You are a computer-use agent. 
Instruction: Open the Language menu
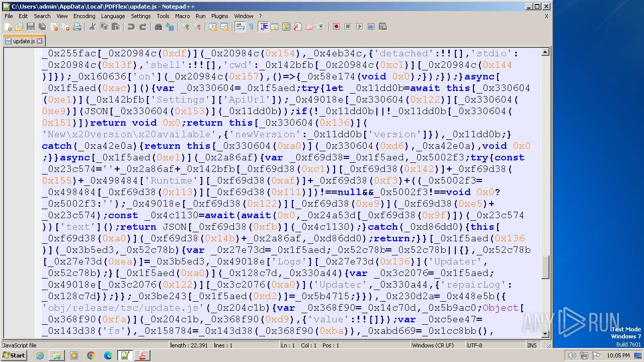pos(113,16)
